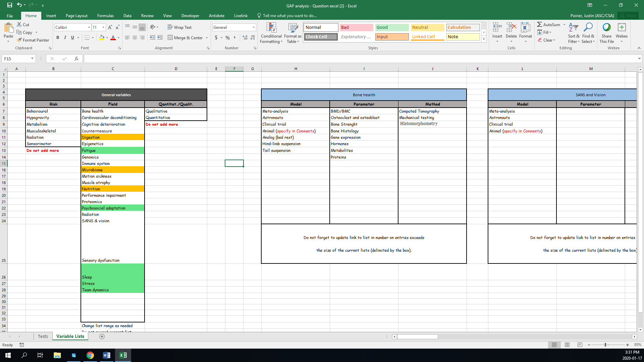Click Insert Function fx icon
This screenshot has width=644, height=362.
[x=76, y=59]
